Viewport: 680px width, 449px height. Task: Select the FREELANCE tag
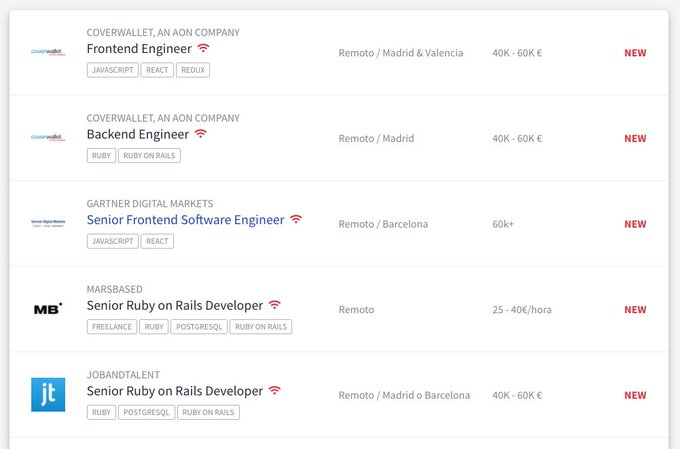click(x=112, y=326)
